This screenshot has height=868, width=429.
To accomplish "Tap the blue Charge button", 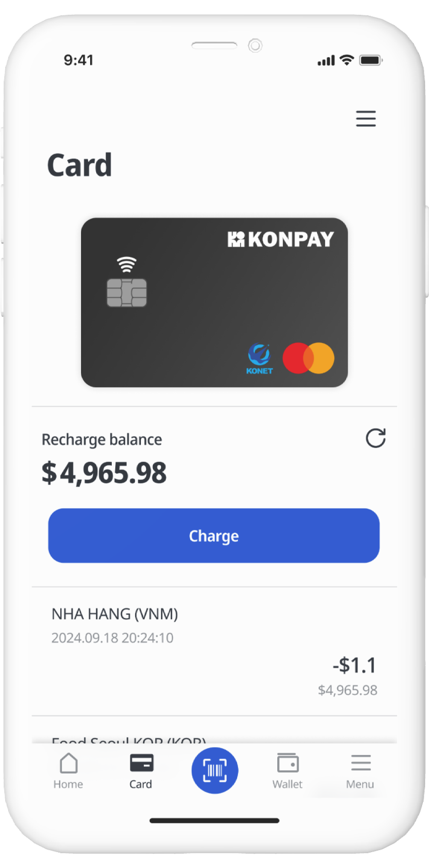I will coord(214,536).
